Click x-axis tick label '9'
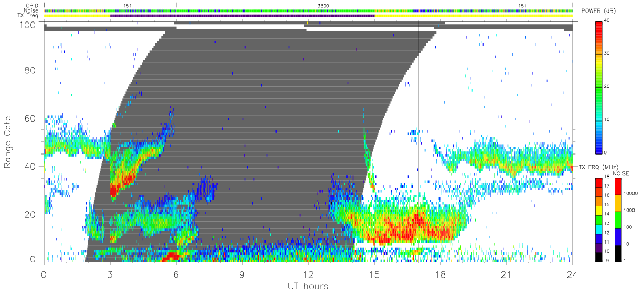This screenshot has width=644, height=297. coord(242,274)
